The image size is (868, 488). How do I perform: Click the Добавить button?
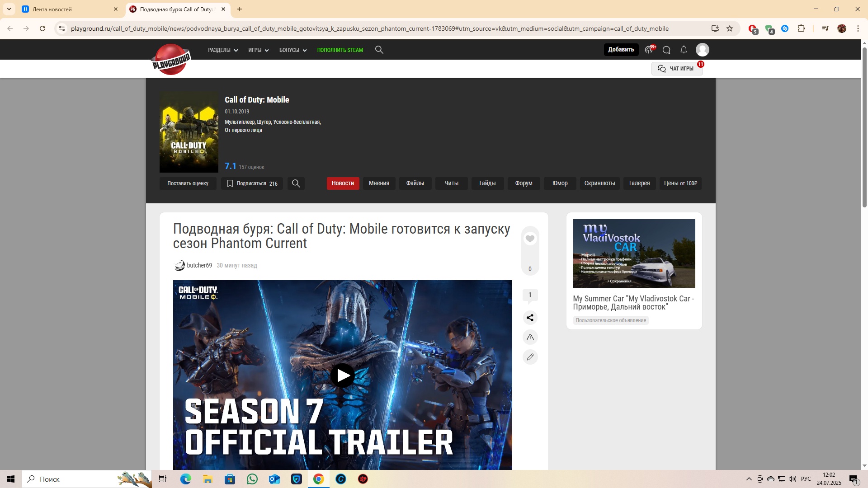pos(621,50)
